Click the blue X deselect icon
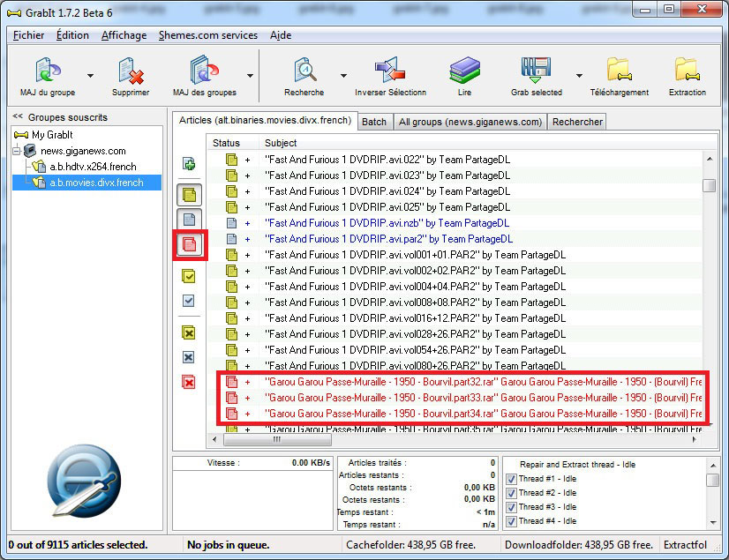Image resolution: width=729 pixels, height=560 pixels. coord(188,357)
